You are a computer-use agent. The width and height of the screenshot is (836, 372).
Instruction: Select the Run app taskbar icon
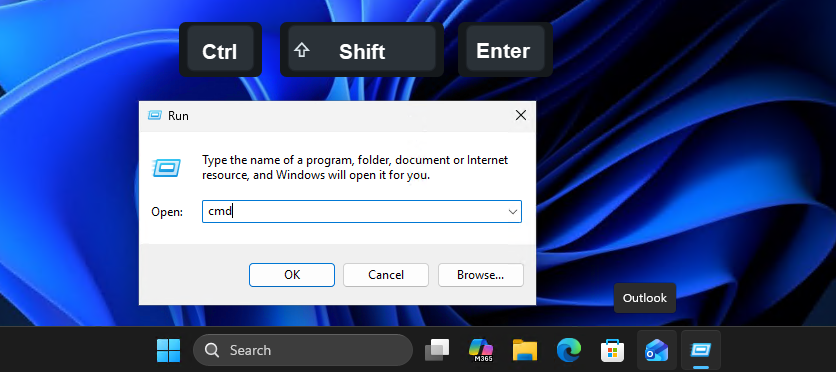coord(701,350)
